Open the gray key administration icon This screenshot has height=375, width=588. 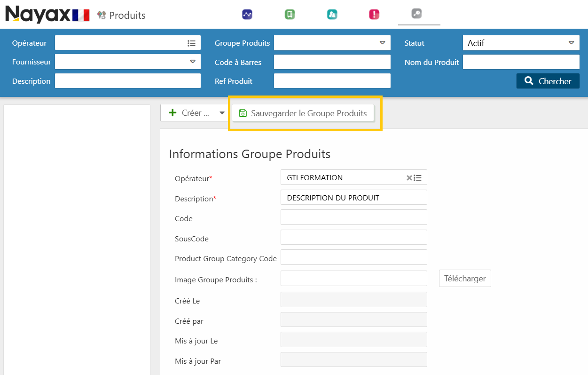[x=416, y=14]
